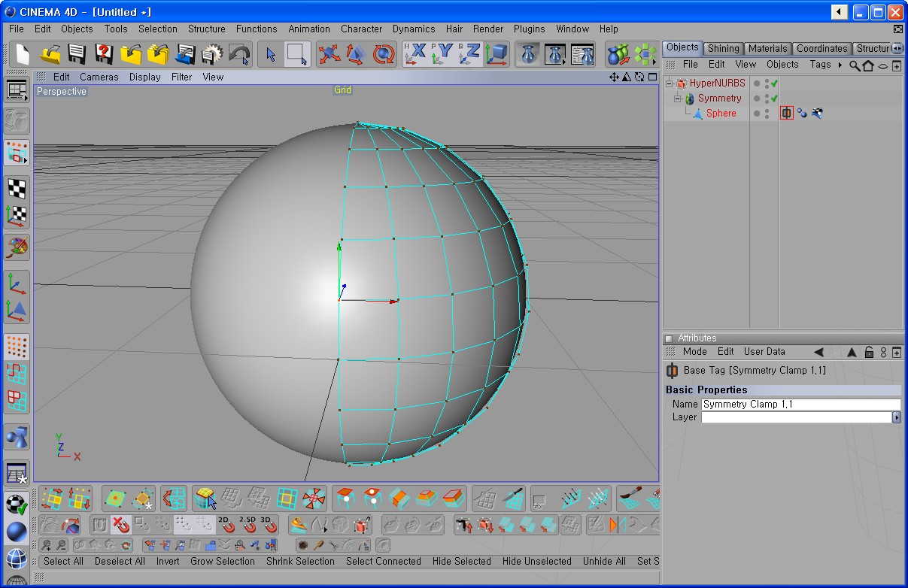Click Grow Selection button
Image resolution: width=908 pixels, height=588 pixels.
[x=223, y=561]
